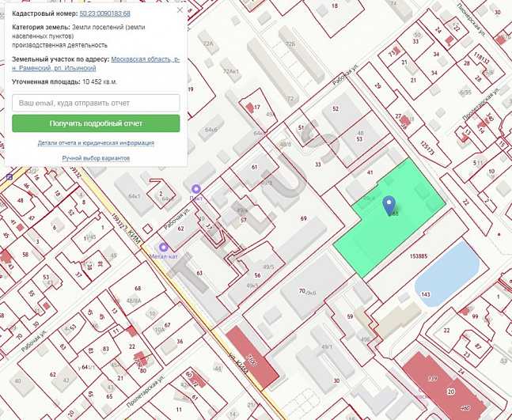Focus the email input field
Image resolution: width=512 pixels, height=420 pixels.
coord(96,103)
